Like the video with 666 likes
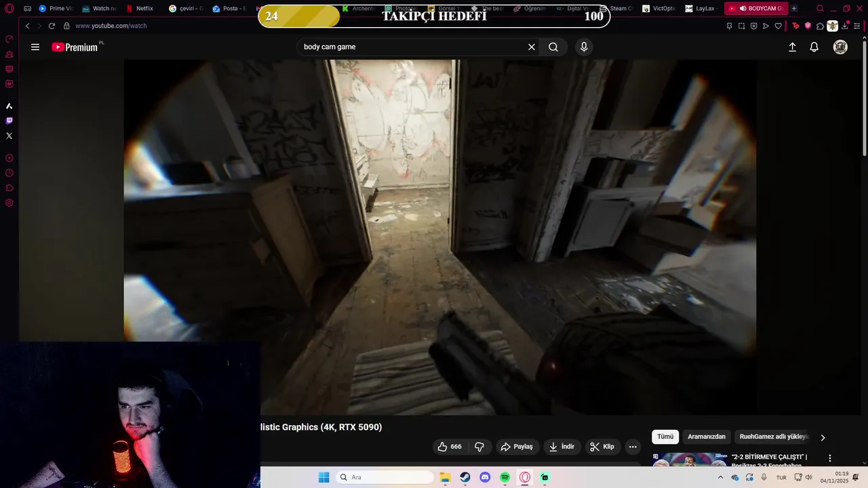The height and width of the screenshot is (488, 868). pyautogui.click(x=450, y=447)
